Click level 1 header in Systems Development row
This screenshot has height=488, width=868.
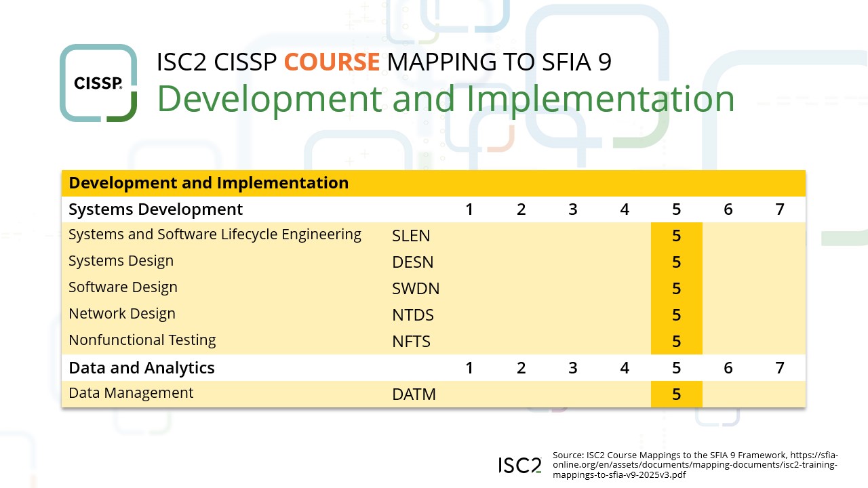point(469,209)
